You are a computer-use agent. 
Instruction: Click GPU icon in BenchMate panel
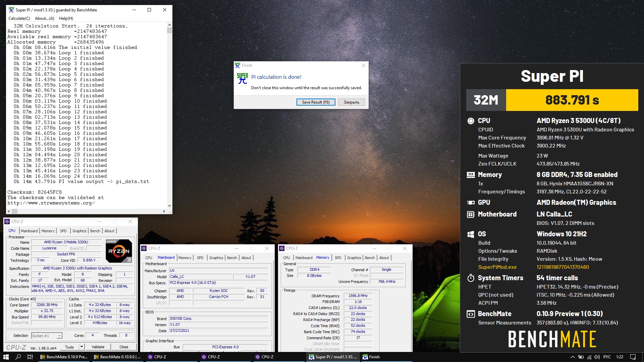tap(471, 202)
